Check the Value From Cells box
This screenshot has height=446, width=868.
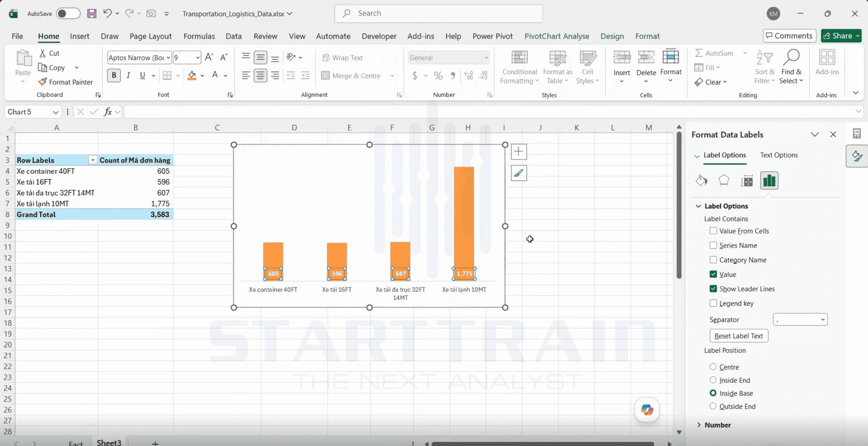click(713, 231)
